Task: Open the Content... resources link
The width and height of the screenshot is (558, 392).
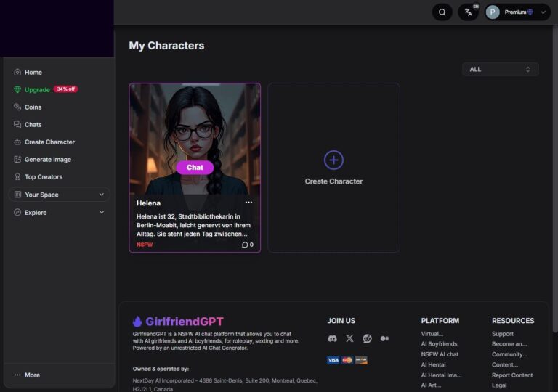Action: 505,364
